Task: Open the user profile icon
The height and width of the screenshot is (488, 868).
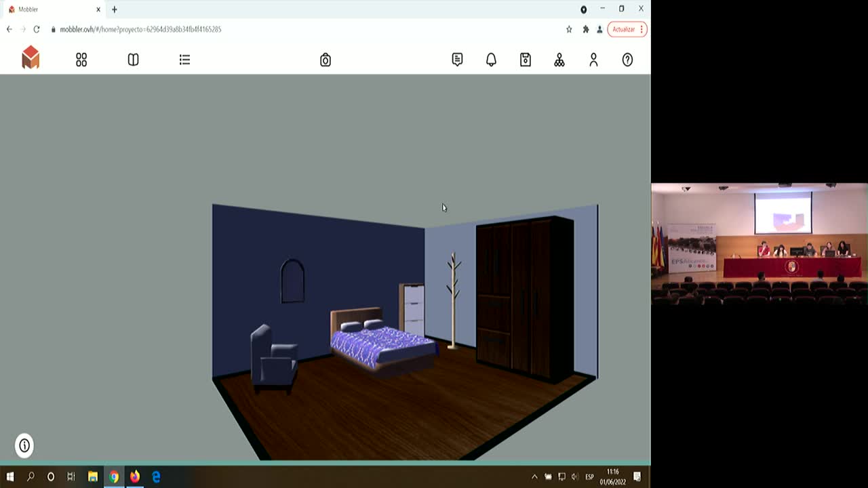Action: click(x=593, y=60)
